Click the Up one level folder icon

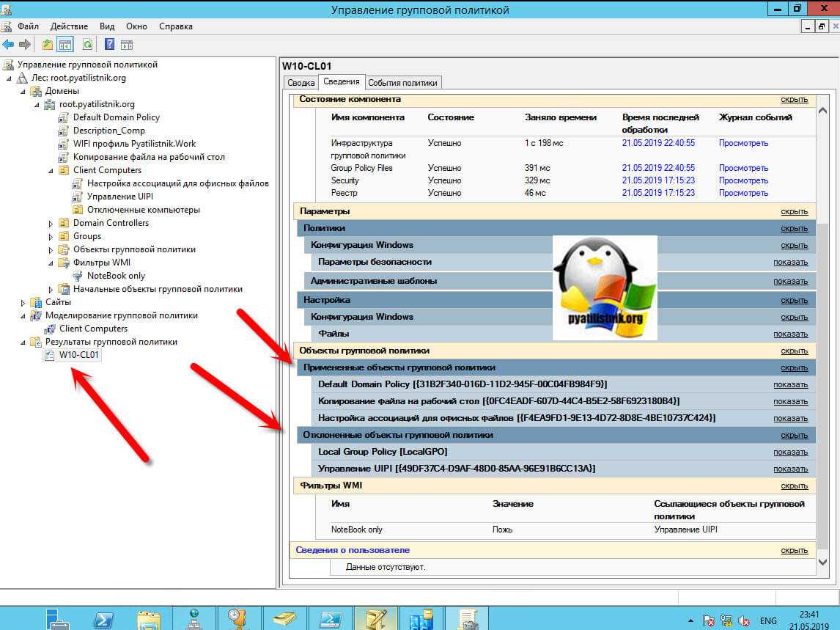point(48,45)
